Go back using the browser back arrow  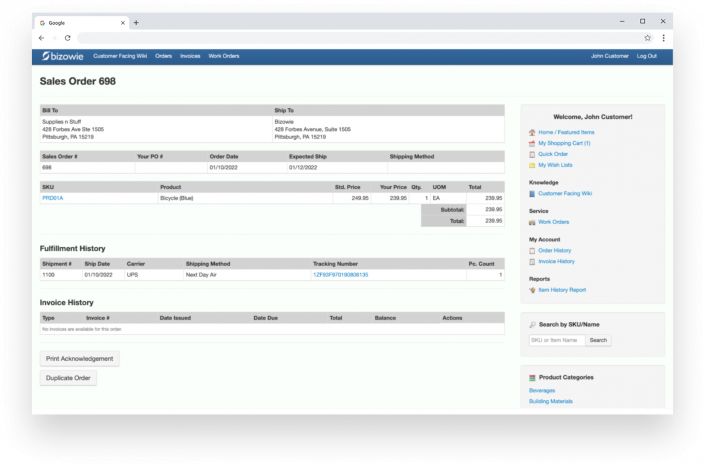(41, 38)
